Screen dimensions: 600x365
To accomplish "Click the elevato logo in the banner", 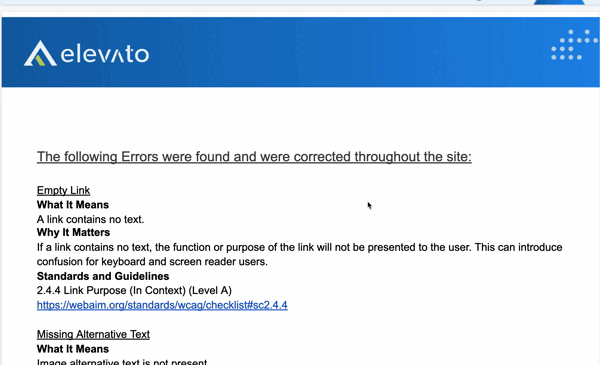I will tap(86, 54).
